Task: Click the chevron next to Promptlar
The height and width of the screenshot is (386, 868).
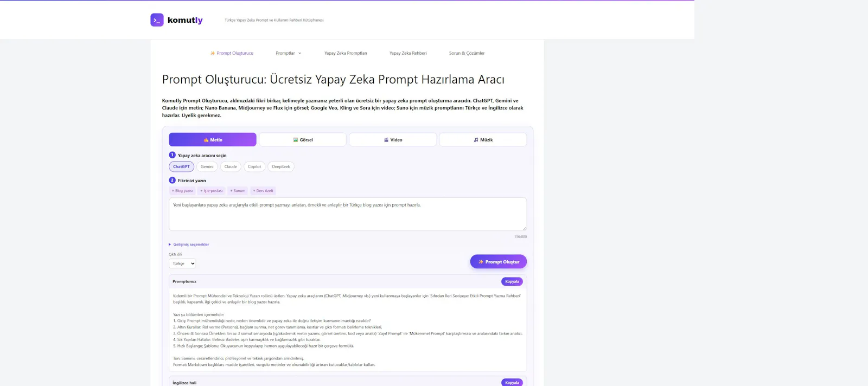Action: 299,53
